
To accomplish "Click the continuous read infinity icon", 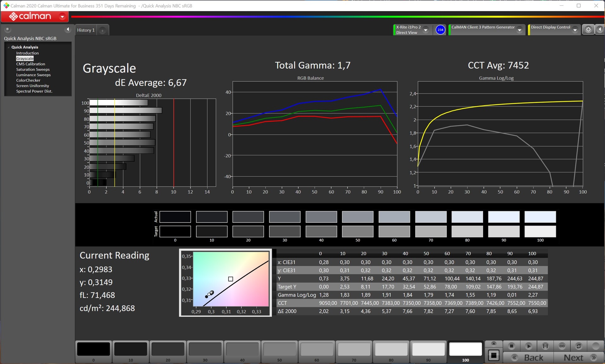I will [x=562, y=346].
